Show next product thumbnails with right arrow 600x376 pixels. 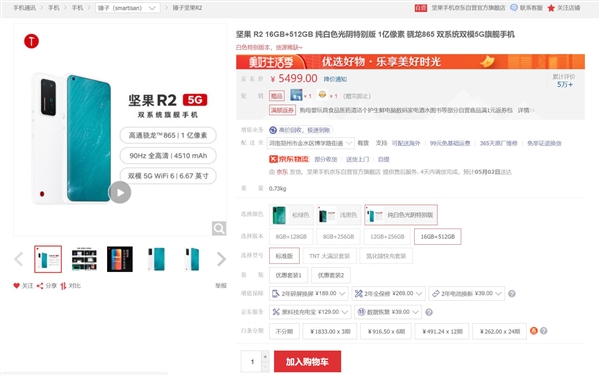click(221, 259)
